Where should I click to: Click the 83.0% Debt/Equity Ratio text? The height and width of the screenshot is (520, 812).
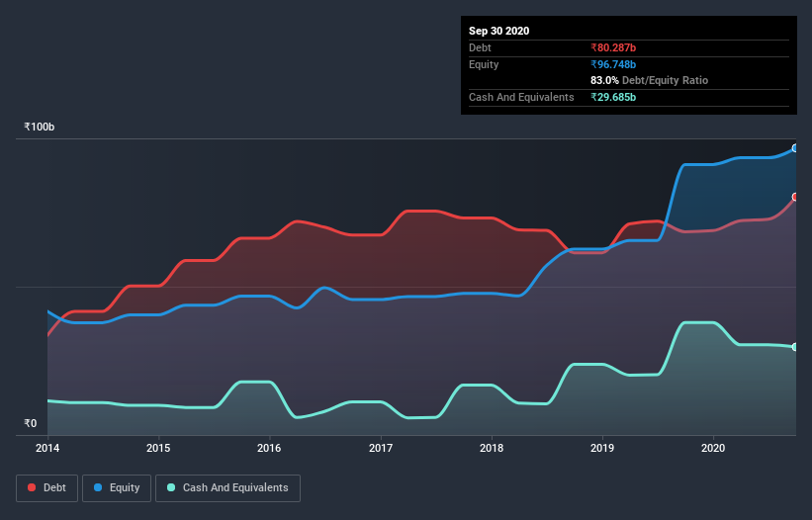[x=650, y=80]
